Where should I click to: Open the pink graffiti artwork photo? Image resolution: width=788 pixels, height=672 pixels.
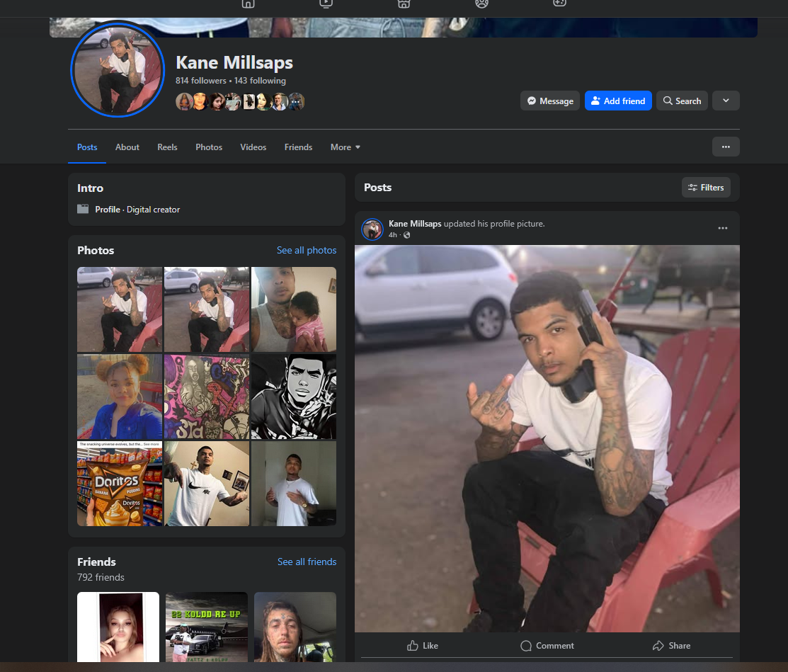[207, 397]
